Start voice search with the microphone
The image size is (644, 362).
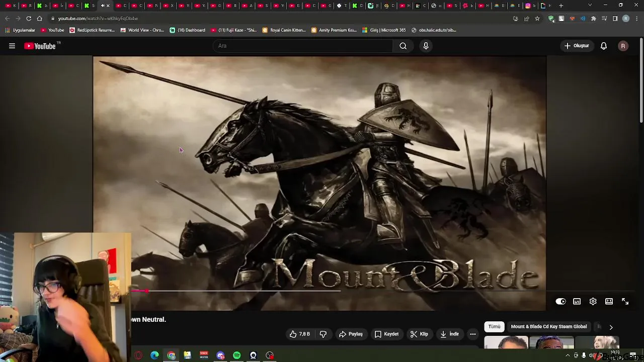426,46
